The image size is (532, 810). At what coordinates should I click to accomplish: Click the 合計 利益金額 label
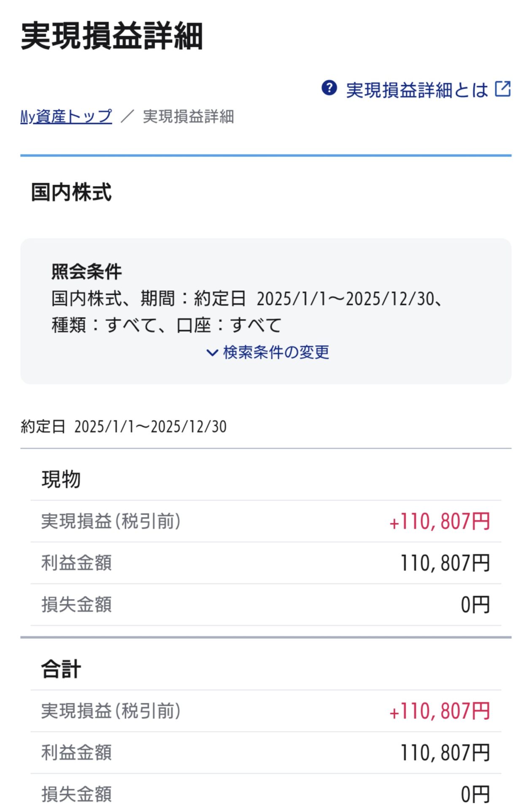[x=76, y=753]
